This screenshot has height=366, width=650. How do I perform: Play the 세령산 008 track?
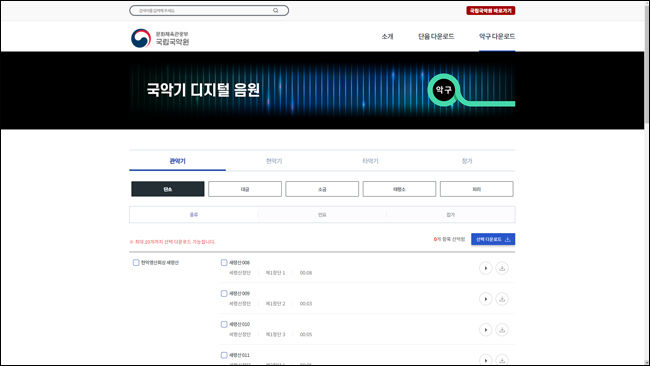click(x=485, y=268)
